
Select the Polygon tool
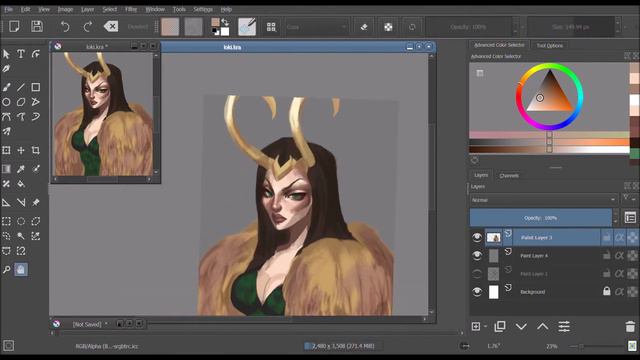click(x=21, y=102)
